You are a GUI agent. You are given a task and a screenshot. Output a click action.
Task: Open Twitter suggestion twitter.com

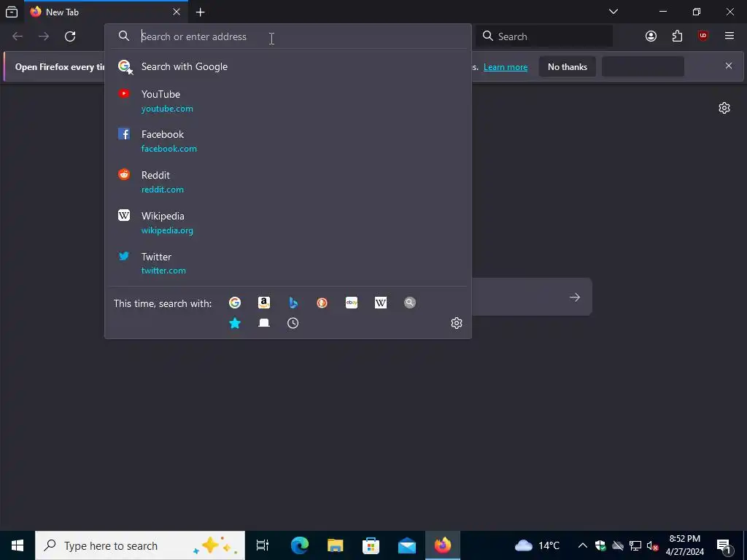click(x=287, y=263)
